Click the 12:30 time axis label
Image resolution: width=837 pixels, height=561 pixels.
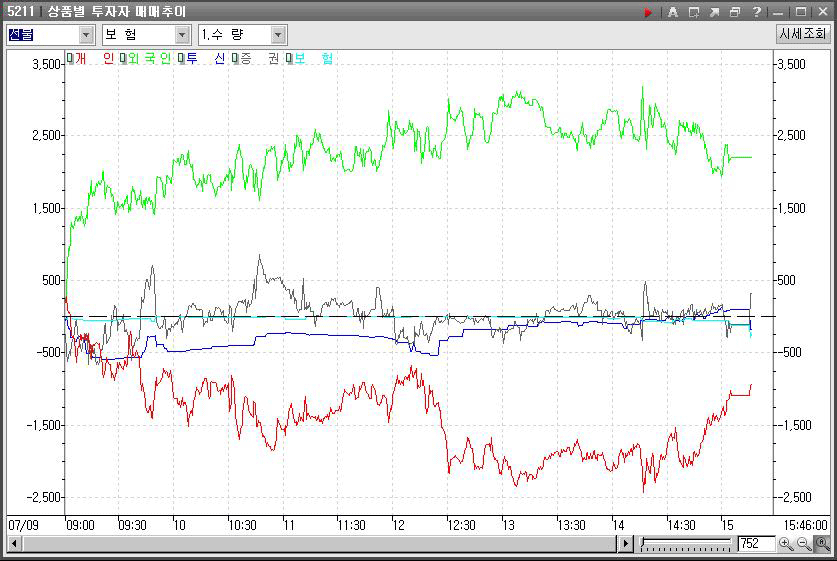[x=462, y=525]
